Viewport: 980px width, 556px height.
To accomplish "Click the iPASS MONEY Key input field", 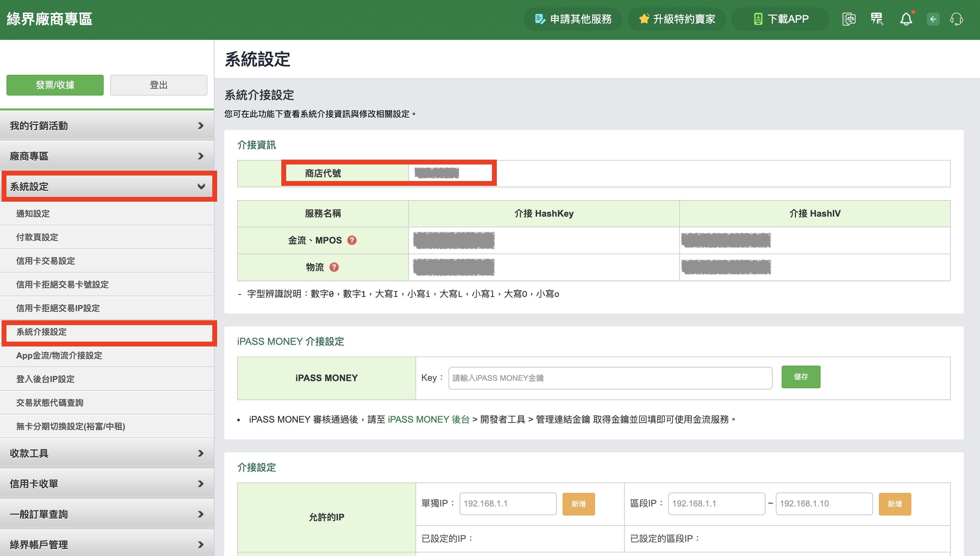I will coord(610,378).
